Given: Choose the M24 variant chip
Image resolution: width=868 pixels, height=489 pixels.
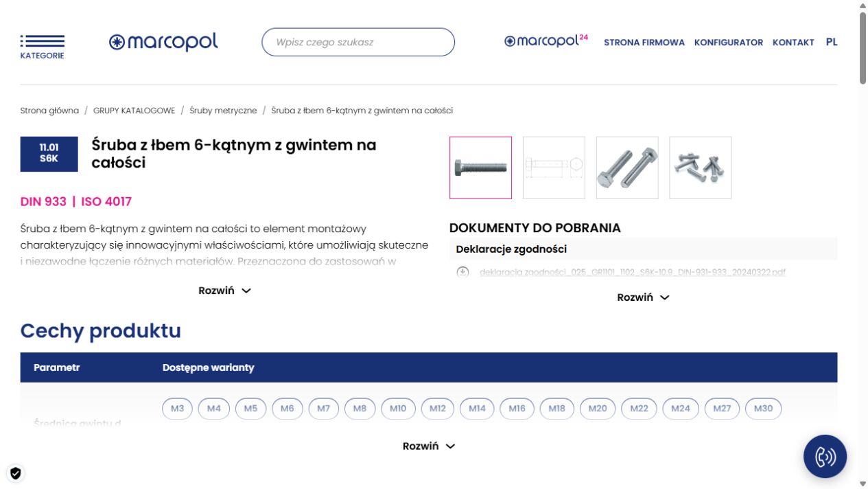Looking at the screenshot, I should point(681,409).
